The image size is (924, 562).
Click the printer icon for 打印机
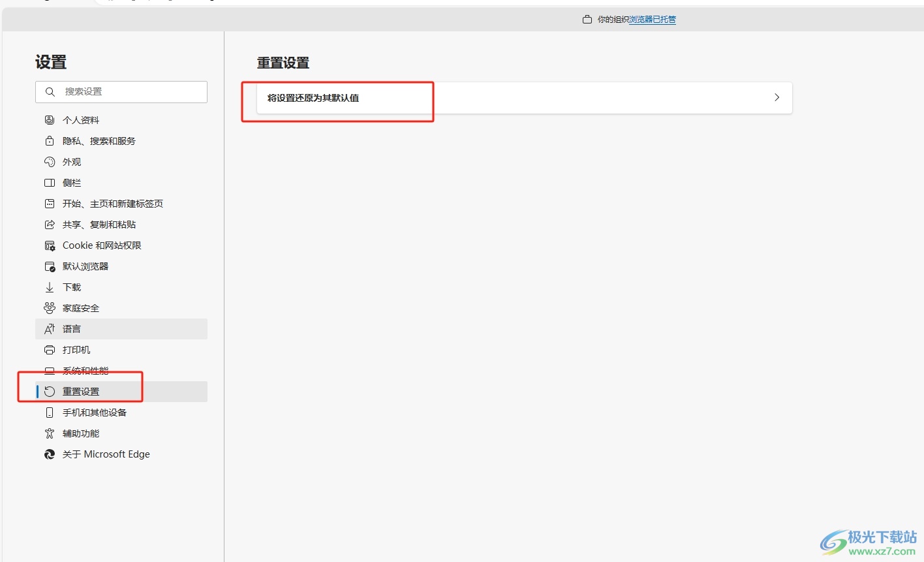click(50, 350)
